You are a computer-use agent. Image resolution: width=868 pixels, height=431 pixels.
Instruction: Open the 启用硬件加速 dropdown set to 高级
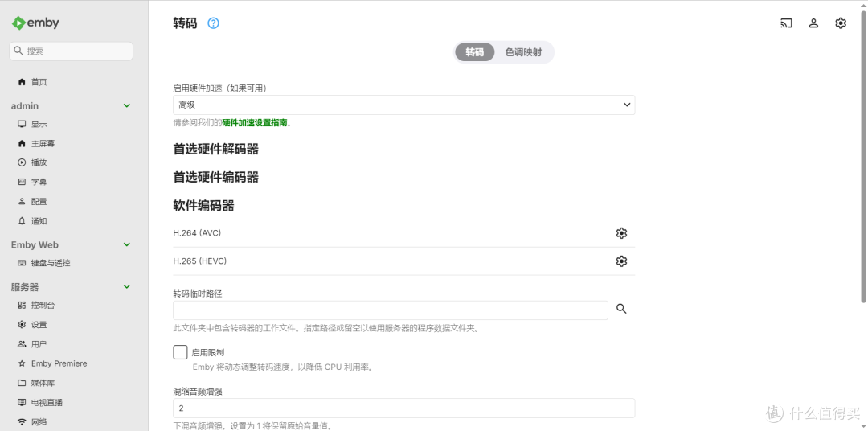[403, 105]
